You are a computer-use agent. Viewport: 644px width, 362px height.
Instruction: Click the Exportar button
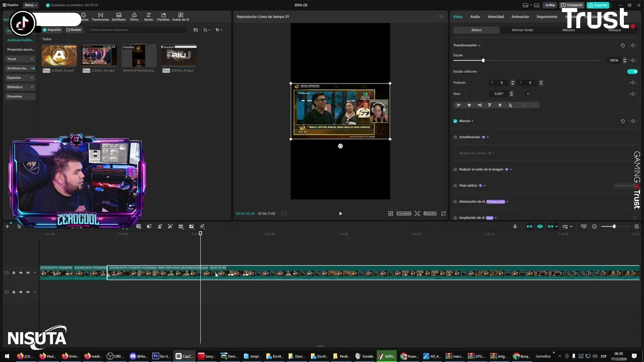(x=598, y=5)
